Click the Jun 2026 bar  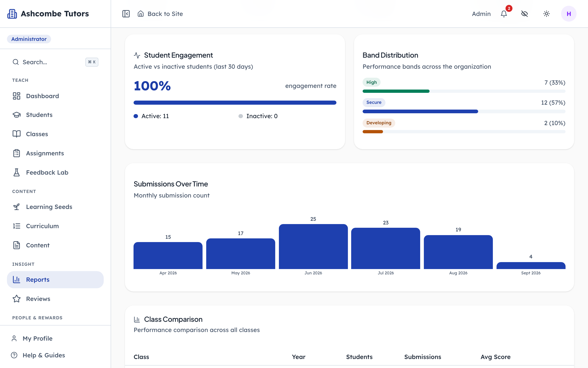point(313,247)
